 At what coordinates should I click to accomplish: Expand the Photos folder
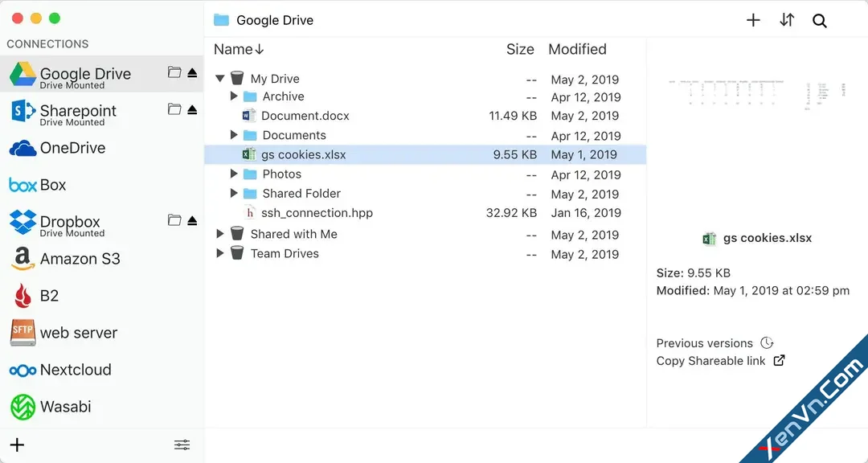point(234,174)
